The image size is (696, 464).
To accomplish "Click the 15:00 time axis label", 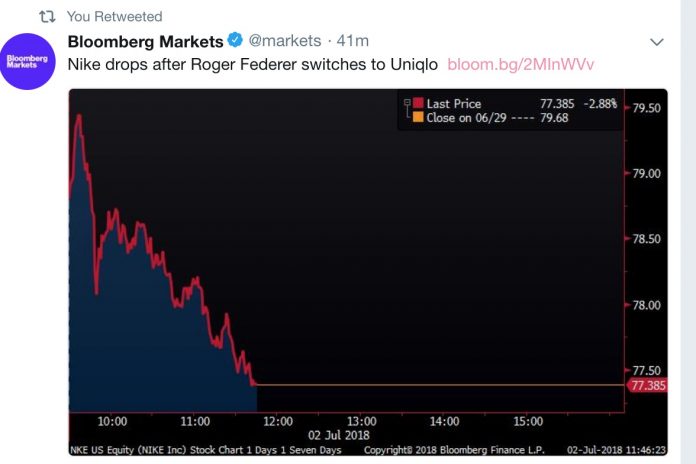I will point(528,420).
